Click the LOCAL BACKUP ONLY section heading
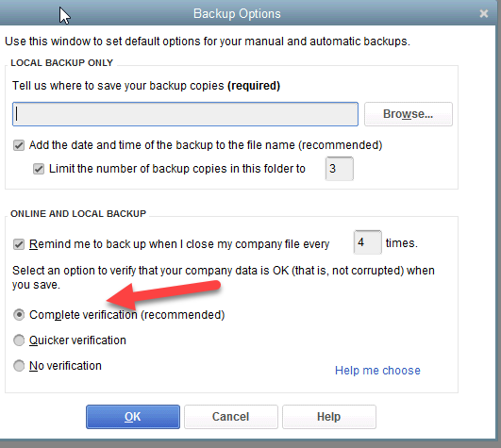501x448 pixels. 61,62
